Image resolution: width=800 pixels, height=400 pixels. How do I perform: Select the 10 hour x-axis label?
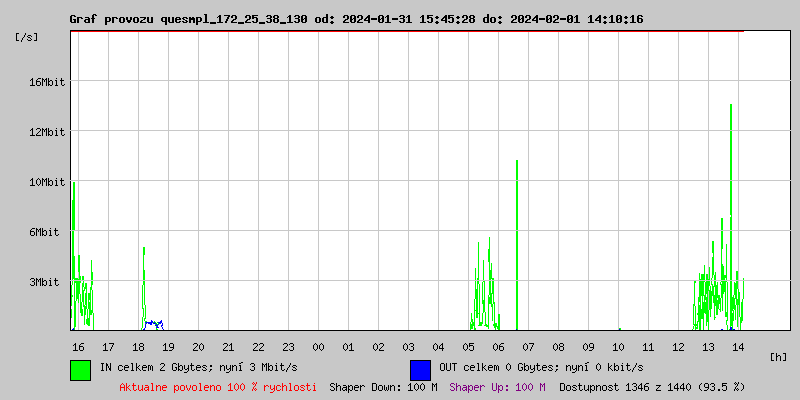pyautogui.click(x=618, y=347)
